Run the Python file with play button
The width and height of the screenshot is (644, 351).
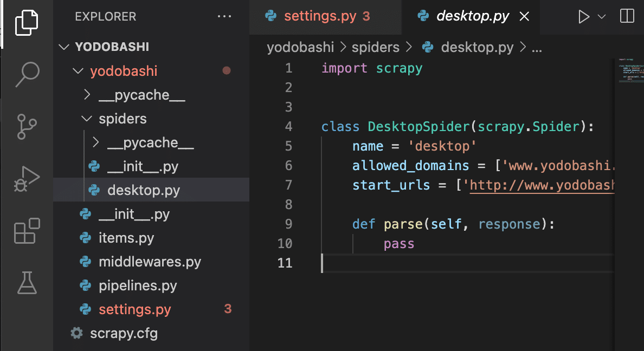point(583,17)
